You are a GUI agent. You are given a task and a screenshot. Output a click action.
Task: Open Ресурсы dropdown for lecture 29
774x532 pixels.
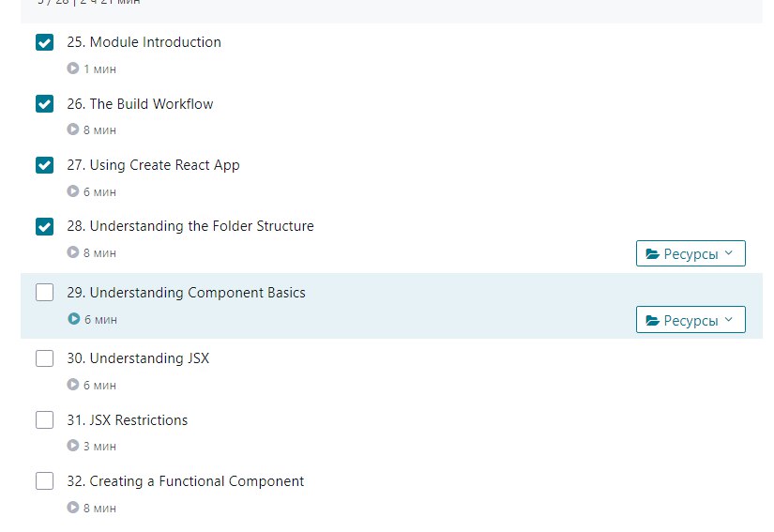point(691,320)
